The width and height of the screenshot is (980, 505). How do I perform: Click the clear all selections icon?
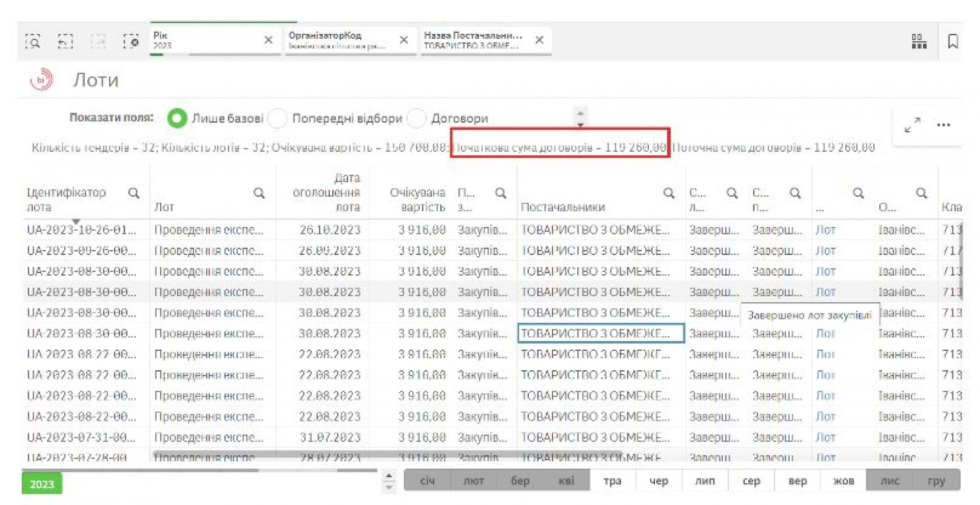pos(131,41)
